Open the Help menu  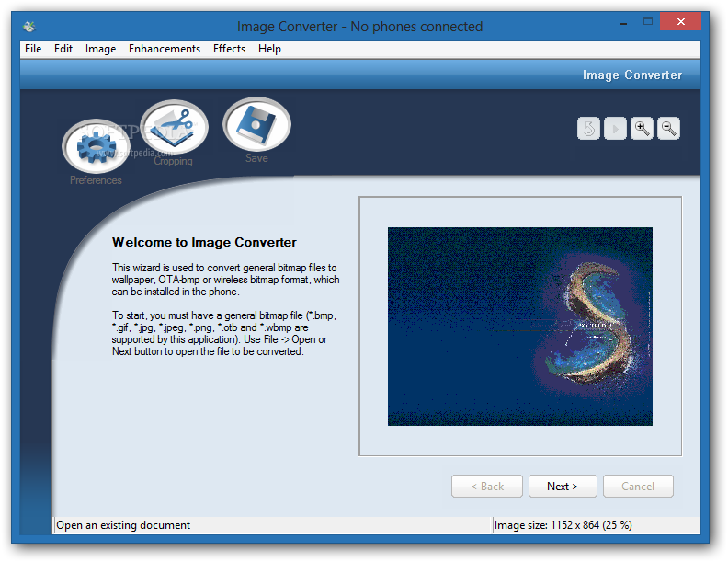coord(269,49)
